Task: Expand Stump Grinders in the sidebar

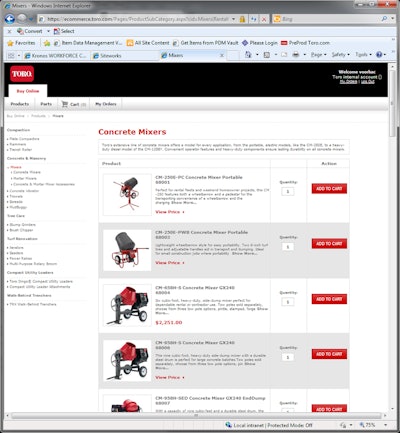Action: (22, 225)
